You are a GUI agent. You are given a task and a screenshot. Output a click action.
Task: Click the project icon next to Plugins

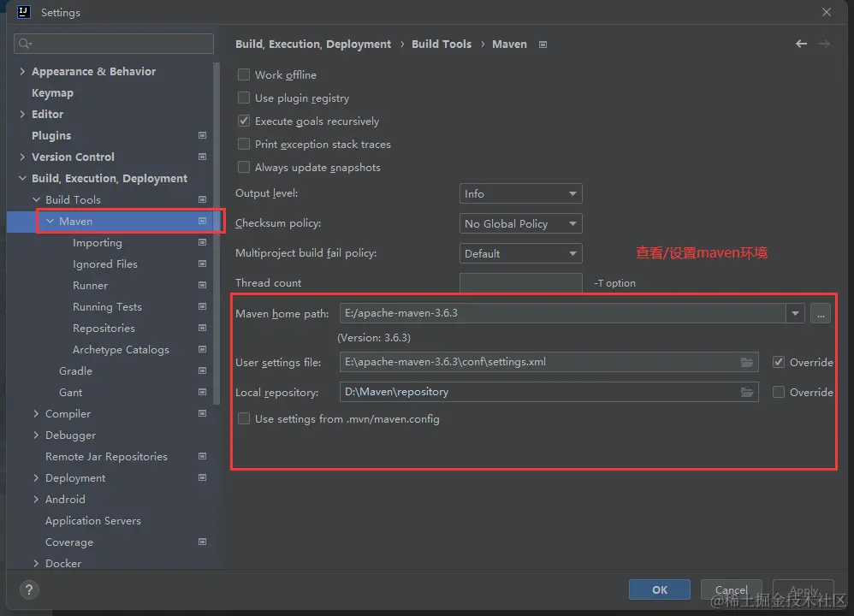coord(202,135)
